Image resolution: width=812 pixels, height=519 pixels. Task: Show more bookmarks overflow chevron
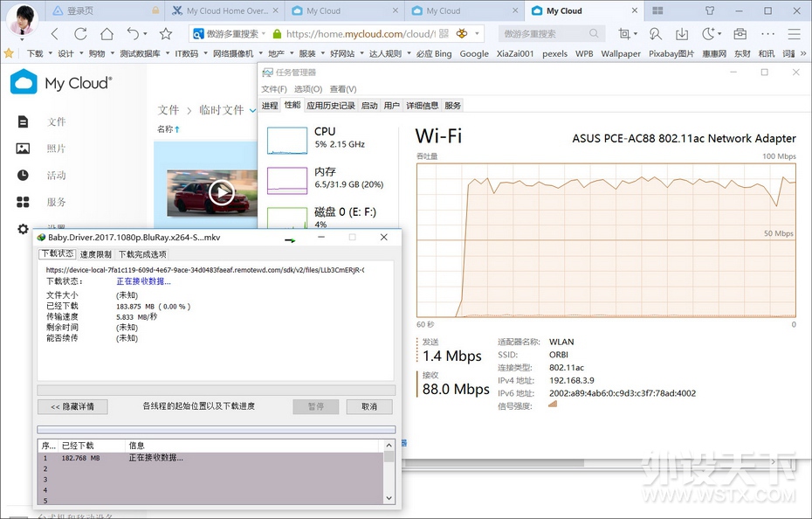[803, 53]
